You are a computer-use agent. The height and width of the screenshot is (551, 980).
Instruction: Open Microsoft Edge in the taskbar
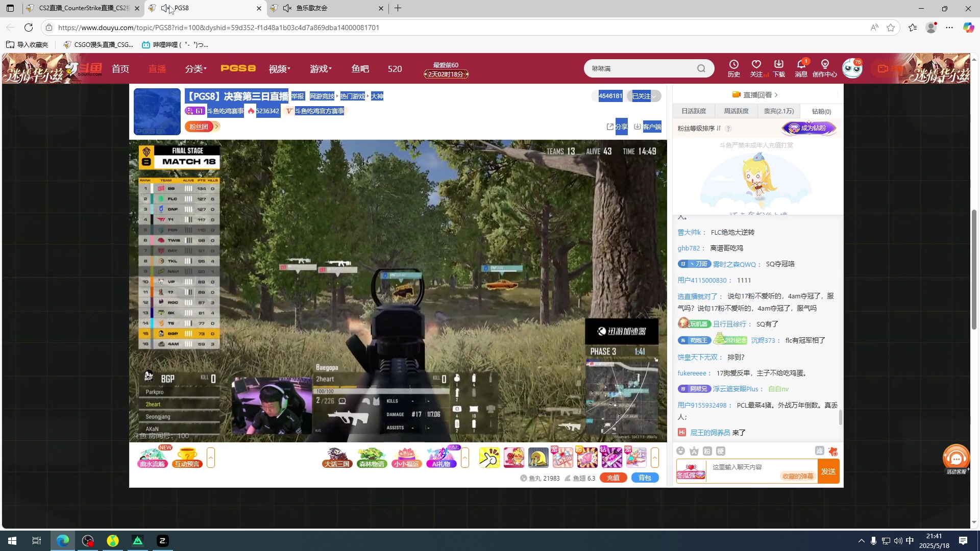tap(63, 541)
